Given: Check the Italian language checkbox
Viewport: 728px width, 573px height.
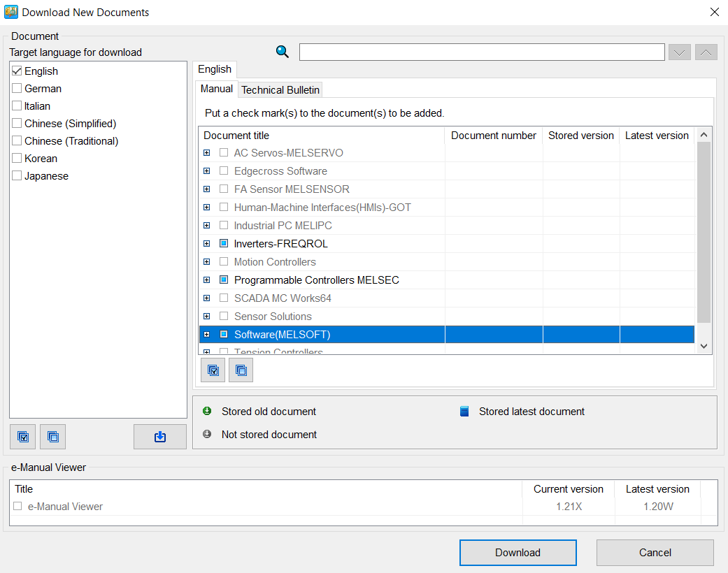Looking at the screenshot, I should tap(17, 106).
